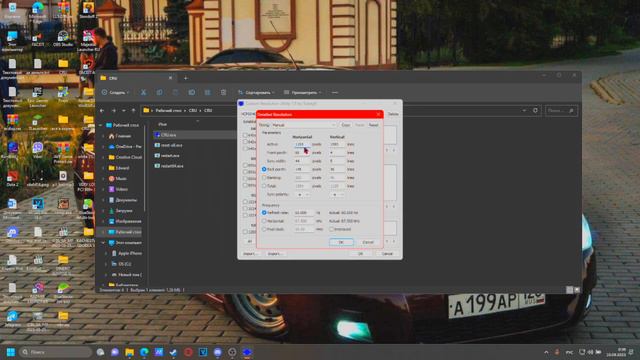Show hidden system tray icons
Screen dimensions: 640x360
click(546, 352)
